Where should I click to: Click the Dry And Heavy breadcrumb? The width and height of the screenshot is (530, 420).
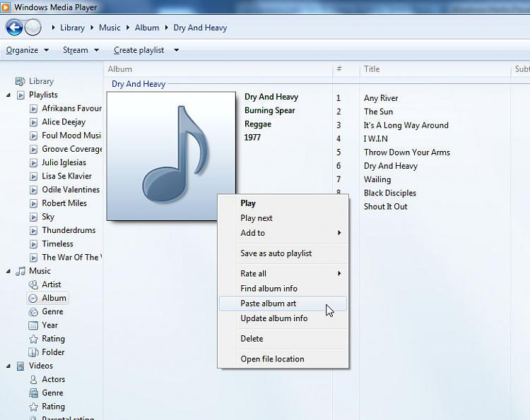point(200,28)
